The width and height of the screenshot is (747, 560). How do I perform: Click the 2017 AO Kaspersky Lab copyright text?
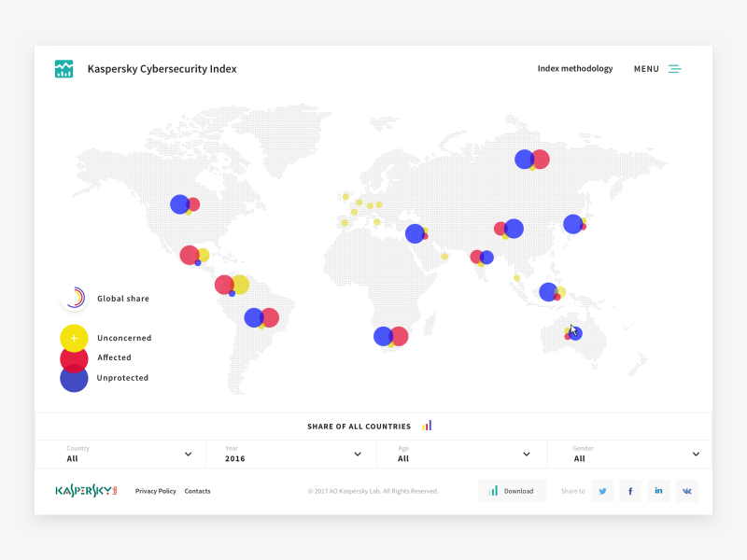tap(373, 491)
